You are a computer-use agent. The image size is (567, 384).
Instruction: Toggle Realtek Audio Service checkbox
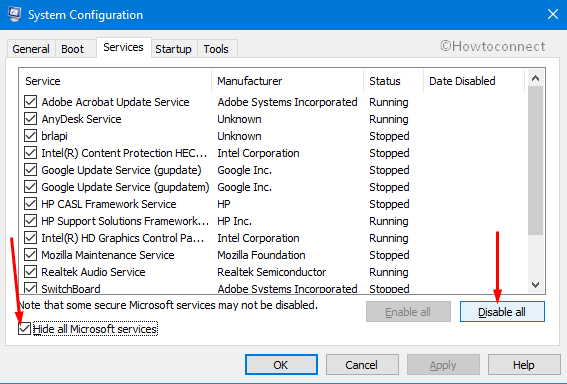[x=30, y=272]
